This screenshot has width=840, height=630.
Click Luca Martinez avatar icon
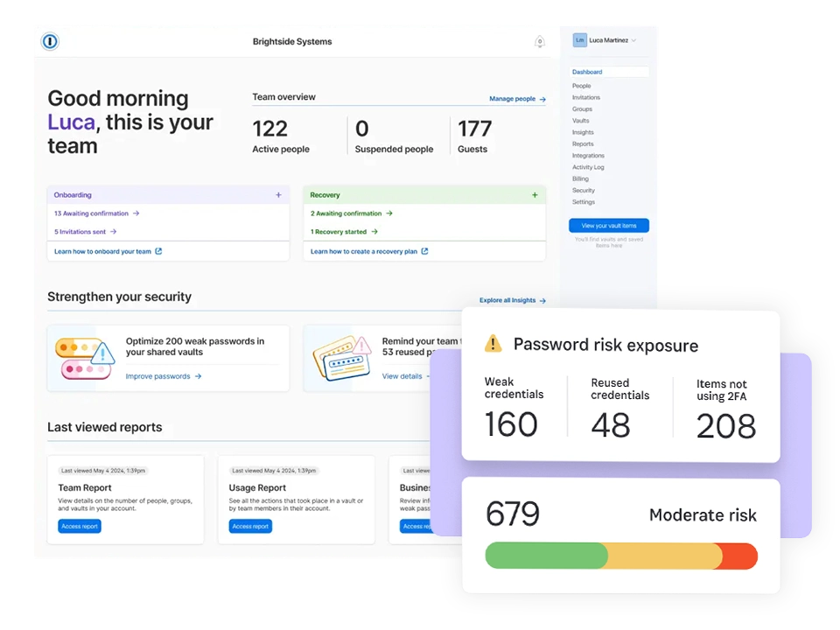pos(579,40)
